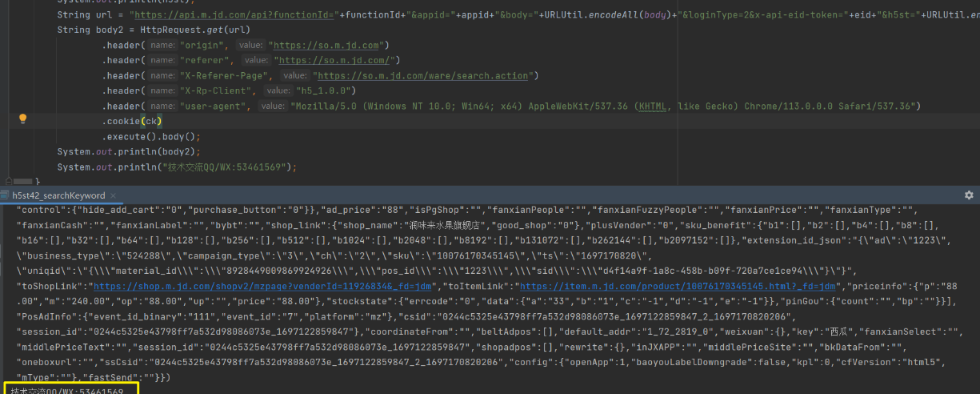Open the referer header URL https://so.m.jd.com/

[x=337, y=60]
